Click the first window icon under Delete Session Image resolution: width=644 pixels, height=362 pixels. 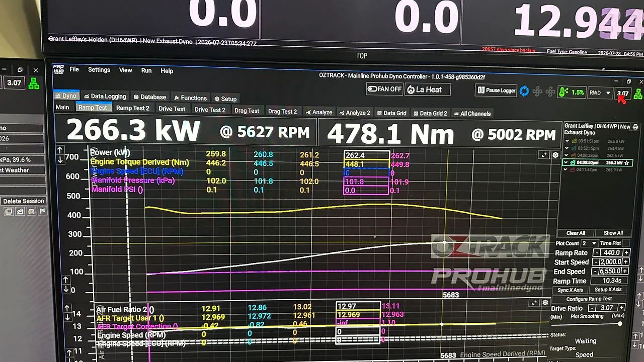point(9,212)
